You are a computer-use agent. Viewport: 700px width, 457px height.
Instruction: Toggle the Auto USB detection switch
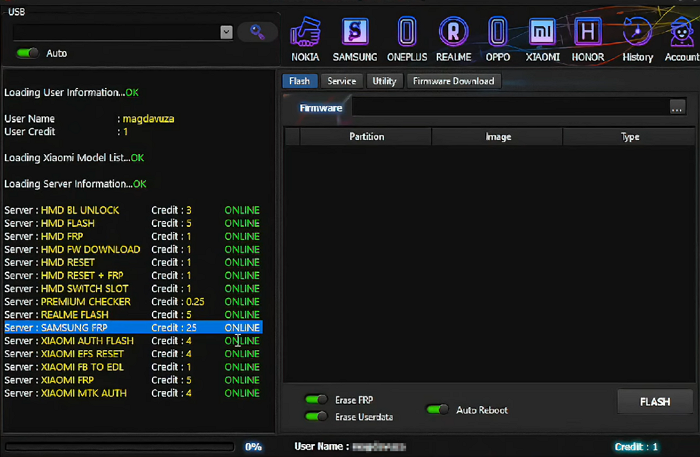(27, 53)
